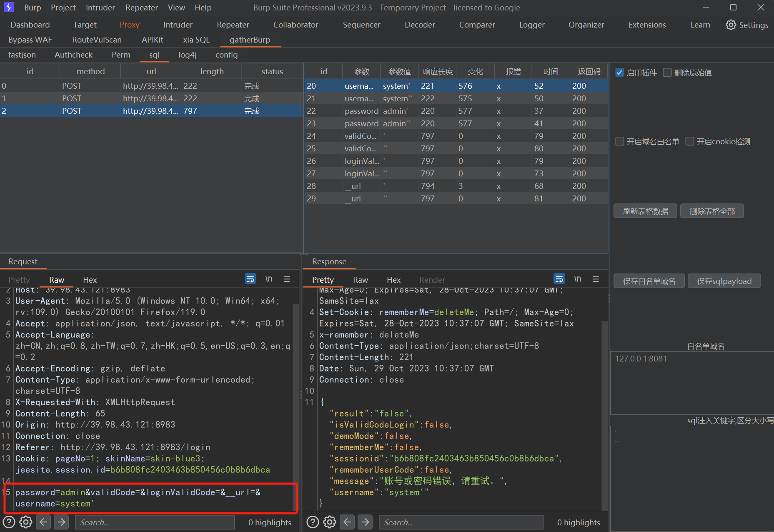774x532 pixels.
Task: Click the 保存sqlpayload button
Action: (724, 281)
